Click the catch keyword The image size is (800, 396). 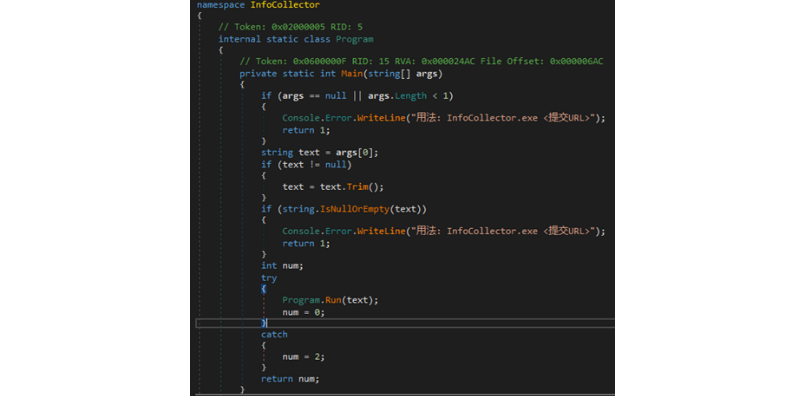[274, 334]
